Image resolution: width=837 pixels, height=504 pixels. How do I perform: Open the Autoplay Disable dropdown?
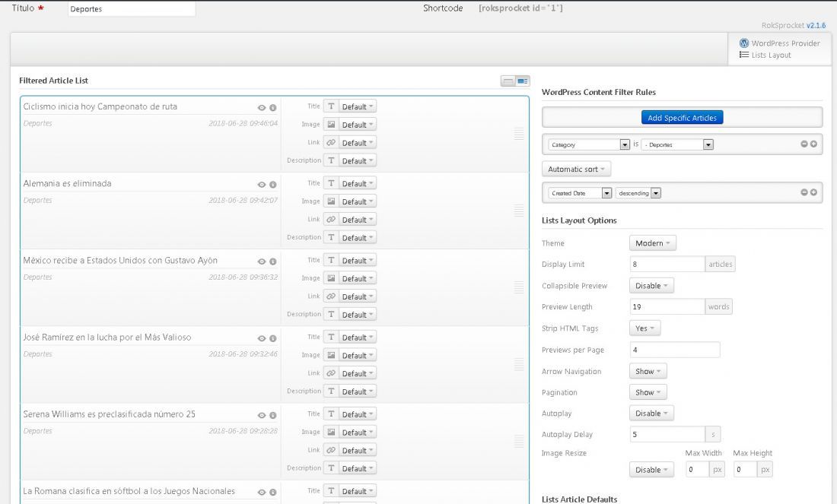tap(651, 414)
